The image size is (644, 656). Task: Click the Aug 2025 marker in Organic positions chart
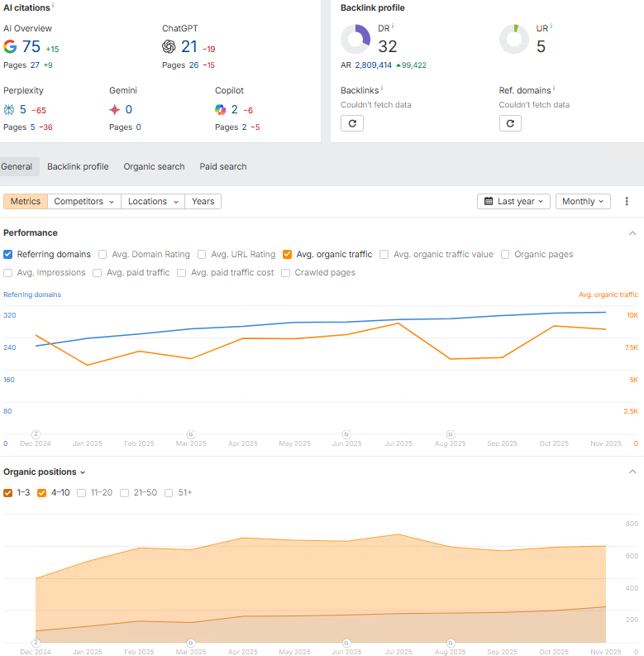451,643
